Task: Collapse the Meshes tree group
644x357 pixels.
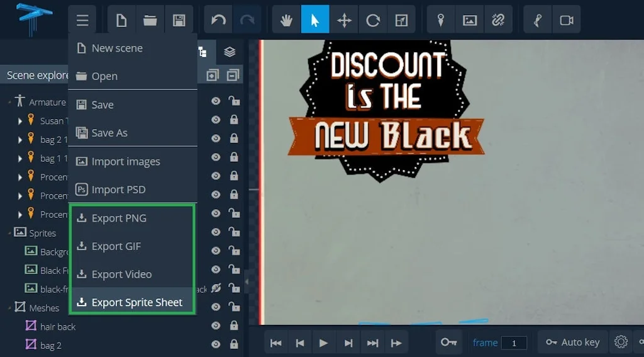Action: click(10, 308)
